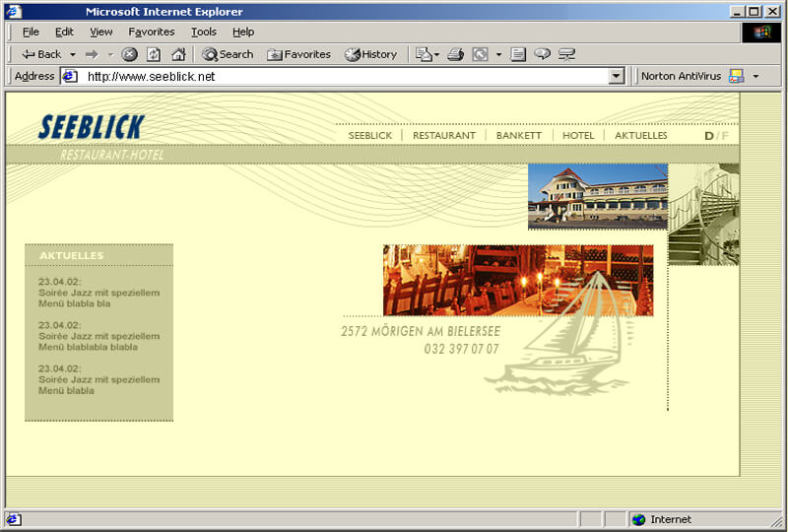Open the RESTAURANT navigation link
The width and height of the screenshot is (788, 532).
pos(444,135)
